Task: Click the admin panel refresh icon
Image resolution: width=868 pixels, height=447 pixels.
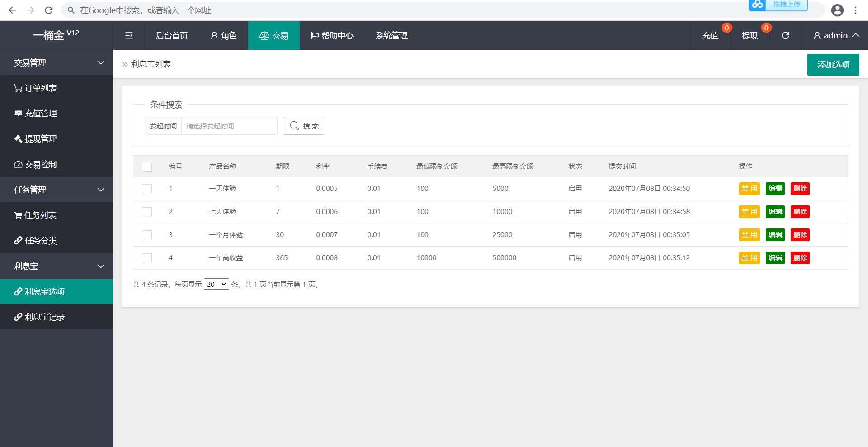Action: click(785, 35)
